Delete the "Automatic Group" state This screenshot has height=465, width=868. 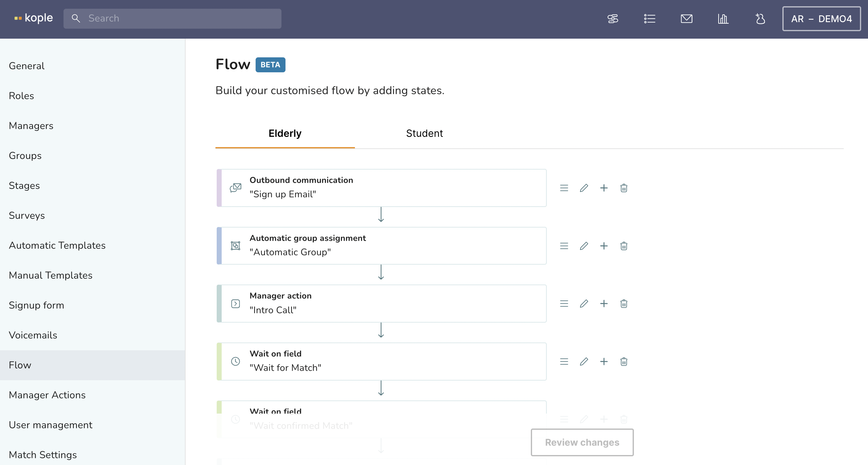(x=624, y=246)
